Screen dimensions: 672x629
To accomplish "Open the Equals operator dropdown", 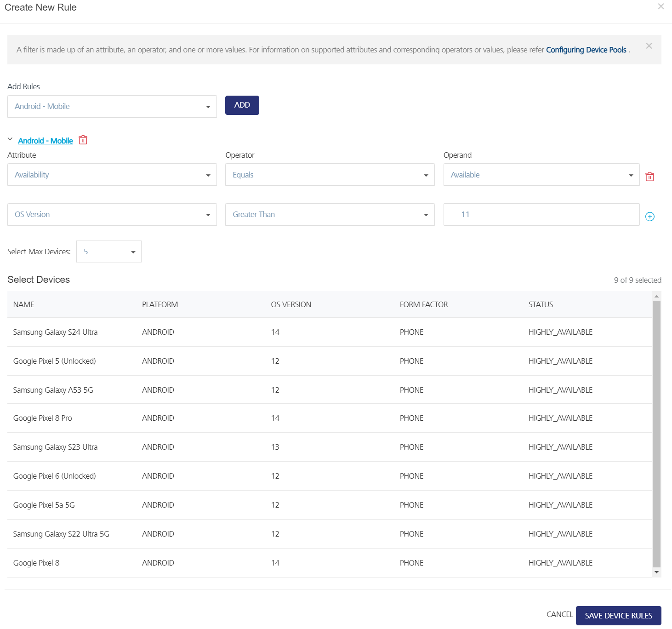I will [x=330, y=175].
